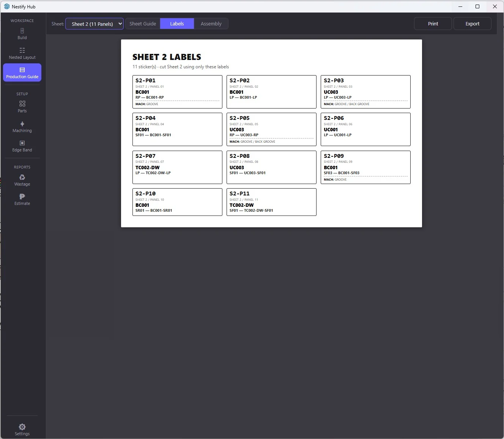Open the Wastage report icon

(22, 177)
